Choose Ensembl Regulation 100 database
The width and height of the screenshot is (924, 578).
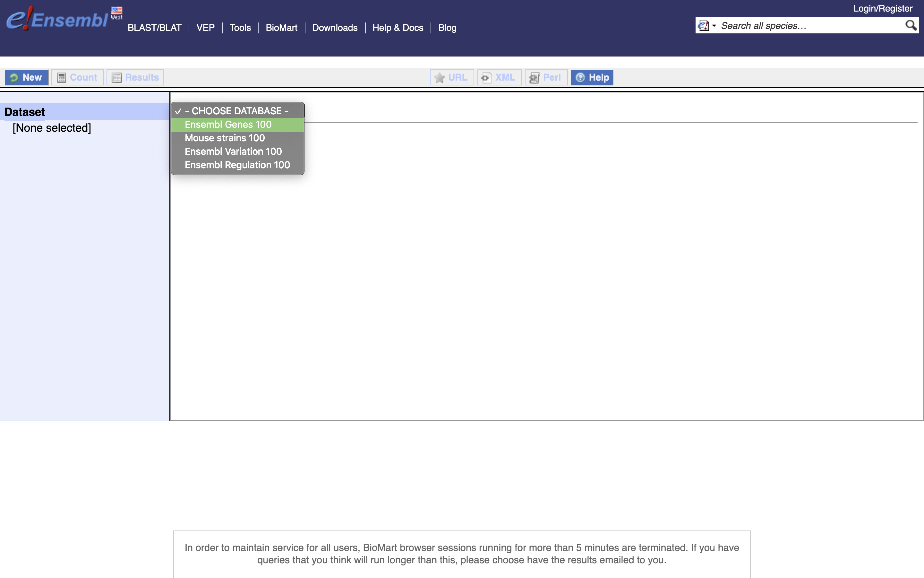[237, 165]
